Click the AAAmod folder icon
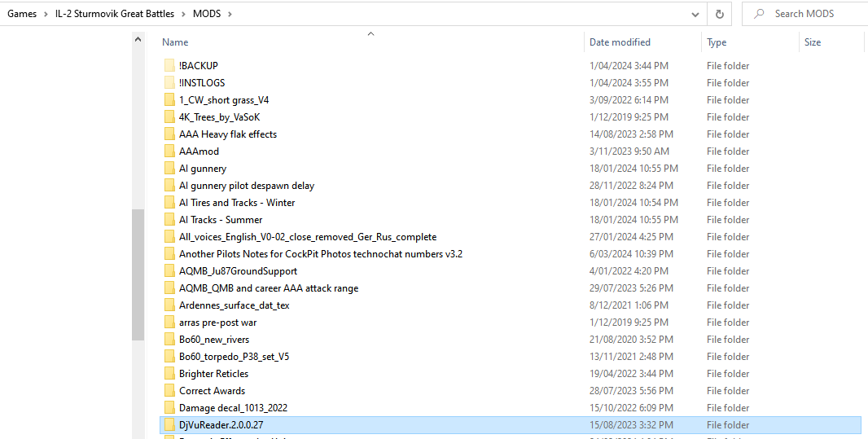The width and height of the screenshot is (868, 439). point(169,151)
